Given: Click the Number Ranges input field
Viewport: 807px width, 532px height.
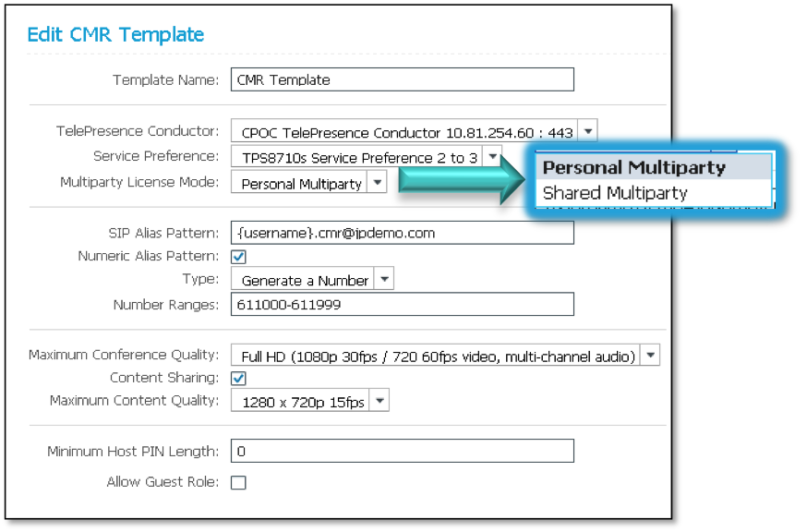Looking at the screenshot, I should coord(402,304).
